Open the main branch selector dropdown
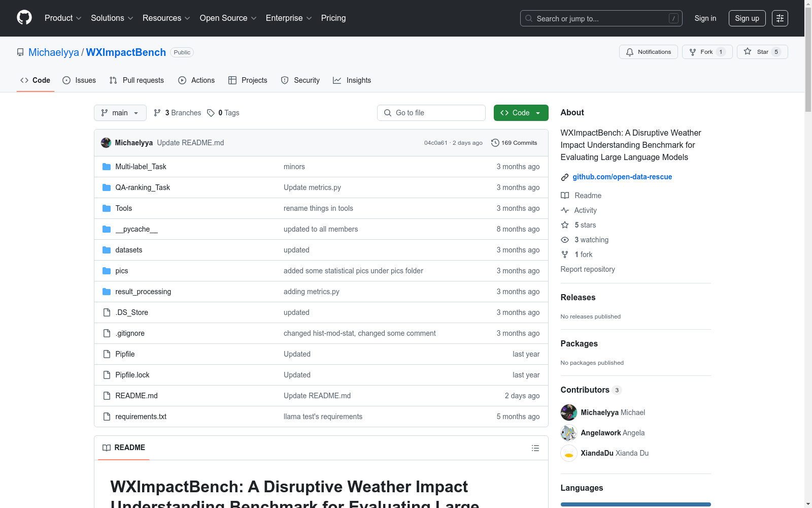The image size is (812, 508). click(x=120, y=113)
